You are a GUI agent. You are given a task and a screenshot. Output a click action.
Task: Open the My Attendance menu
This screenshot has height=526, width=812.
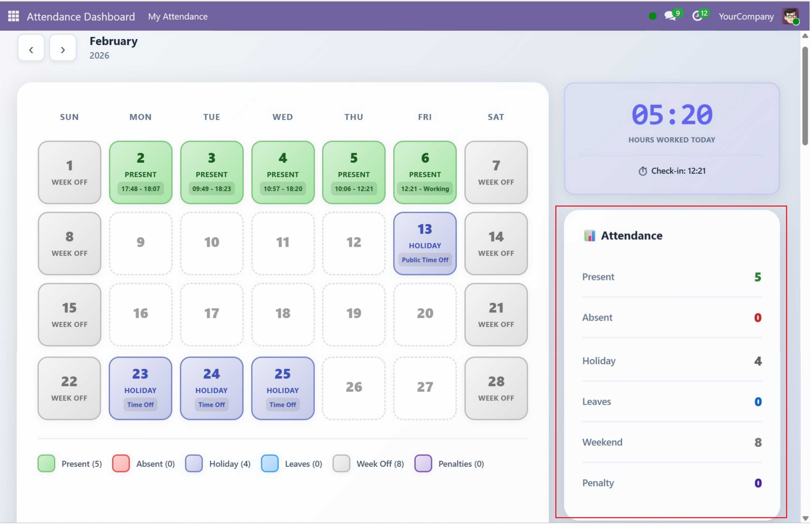tap(178, 16)
